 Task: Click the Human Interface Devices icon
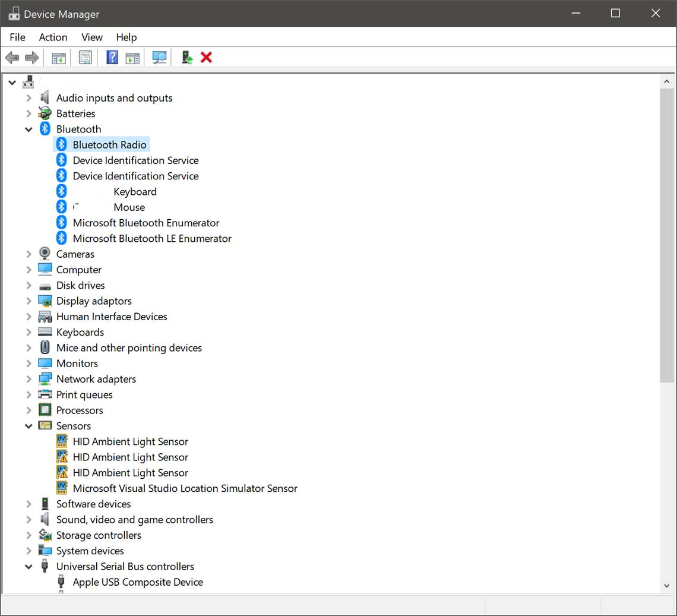click(45, 317)
